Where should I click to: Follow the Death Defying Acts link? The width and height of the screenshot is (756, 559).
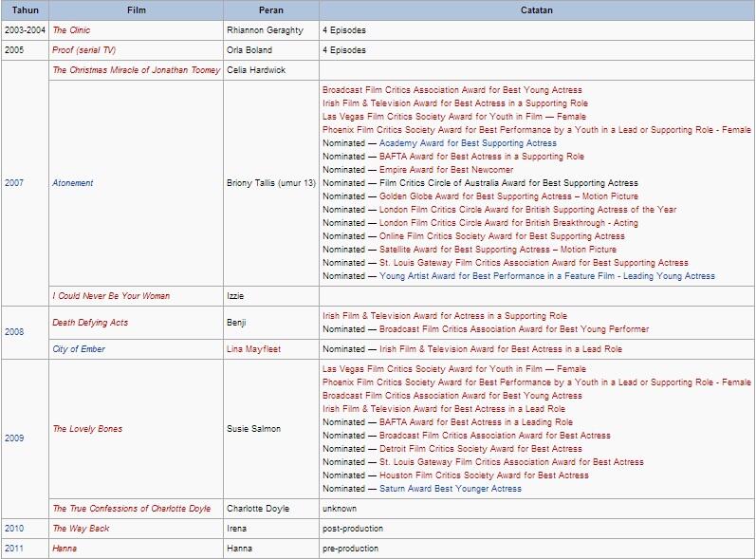(x=90, y=323)
